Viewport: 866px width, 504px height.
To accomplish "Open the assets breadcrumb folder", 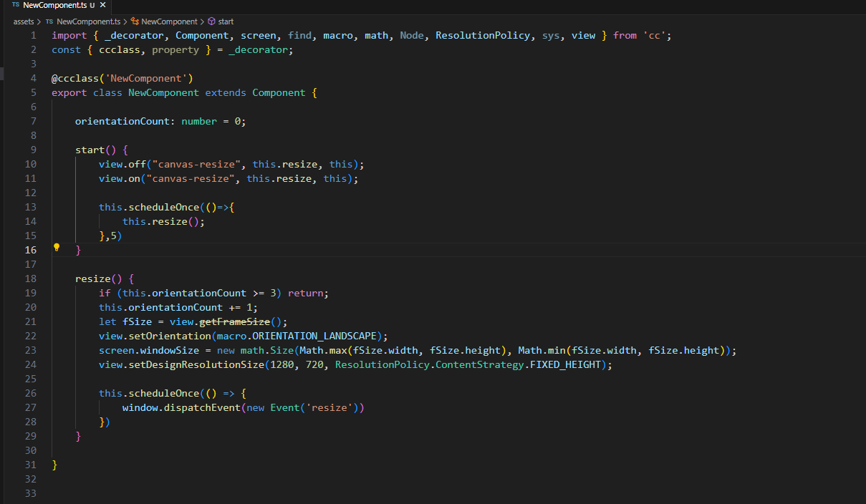I will (24, 21).
